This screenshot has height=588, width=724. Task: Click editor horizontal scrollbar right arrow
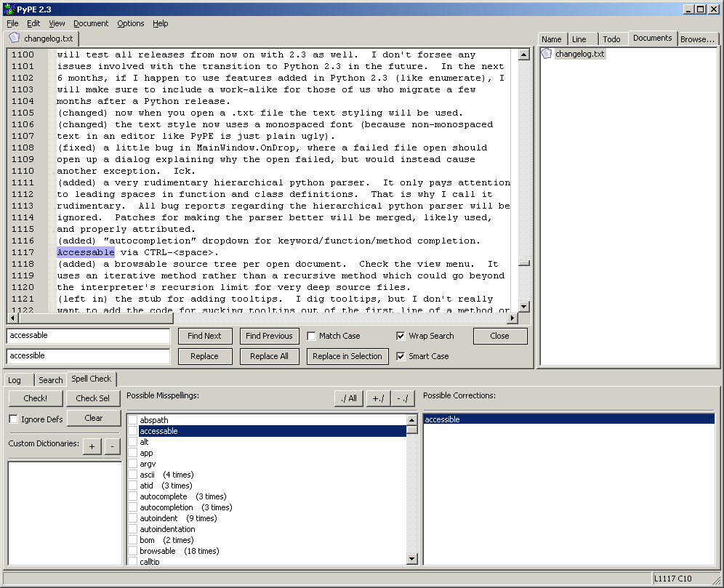coord(512,318)
